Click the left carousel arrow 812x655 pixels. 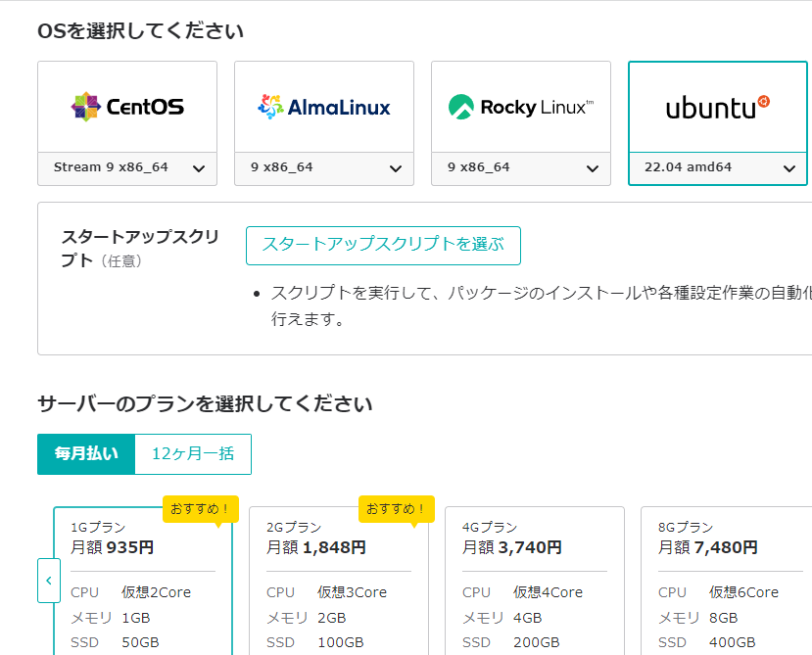pyautogui.click(x=49, y=580)
